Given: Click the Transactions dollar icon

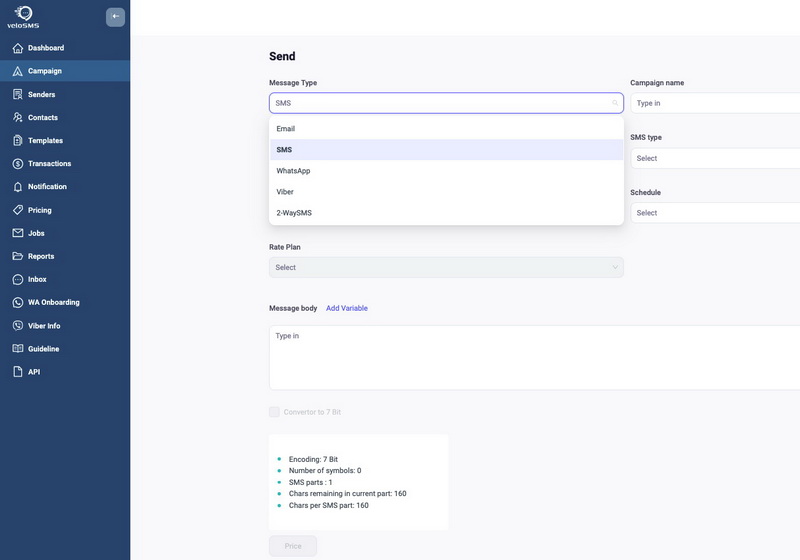Looking at the screenshot, I should point(18,164).
